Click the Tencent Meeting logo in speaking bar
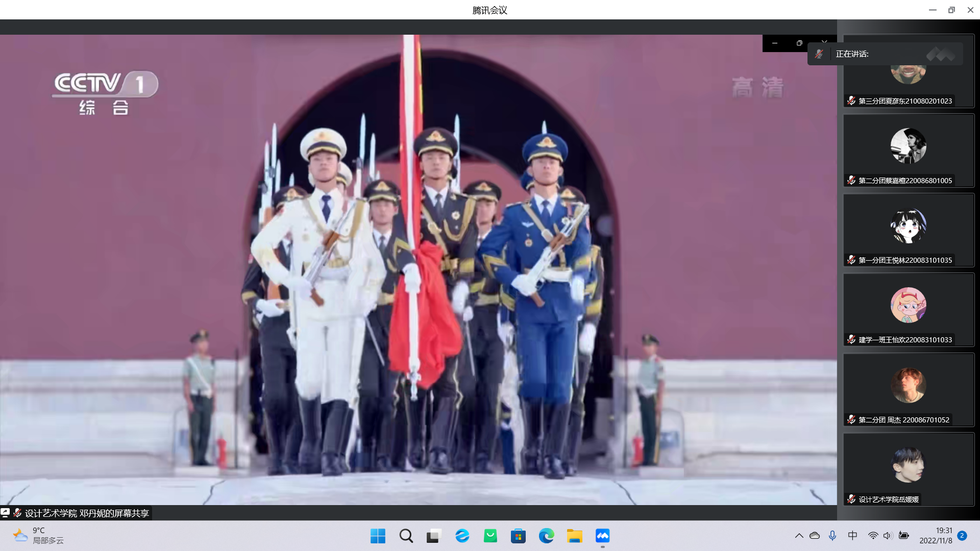Screen dimensions: 980x551 (940, 54)
